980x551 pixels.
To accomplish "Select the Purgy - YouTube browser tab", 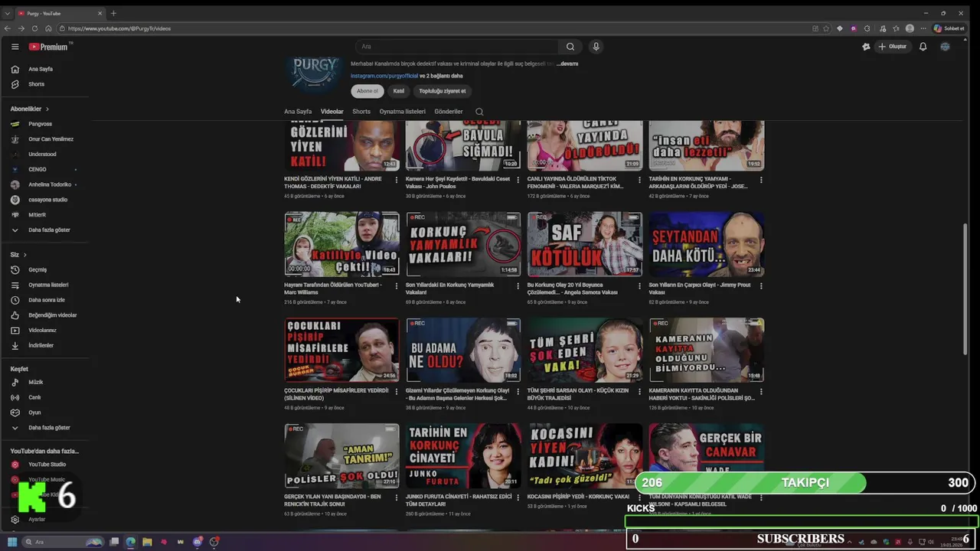I will click(60, 13).
